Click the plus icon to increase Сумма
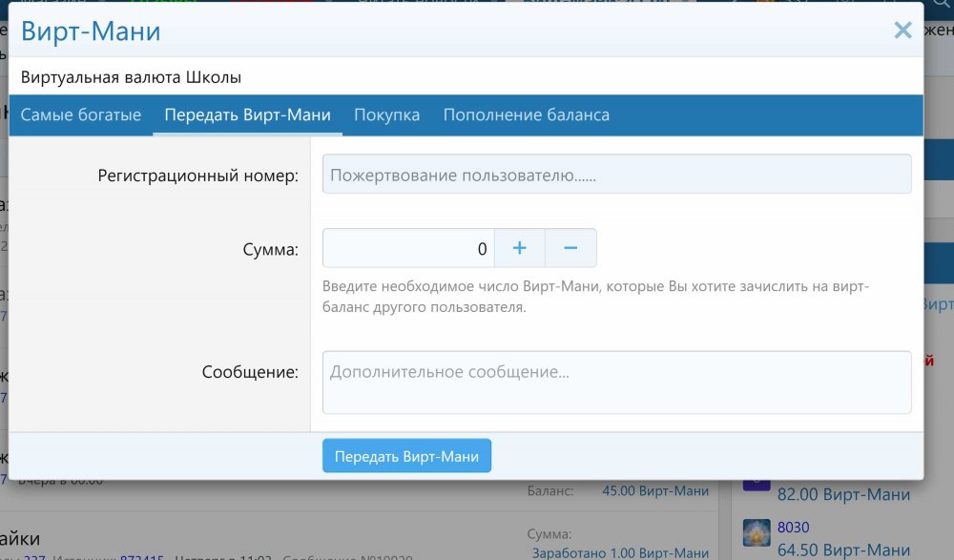 coord(520,248)
